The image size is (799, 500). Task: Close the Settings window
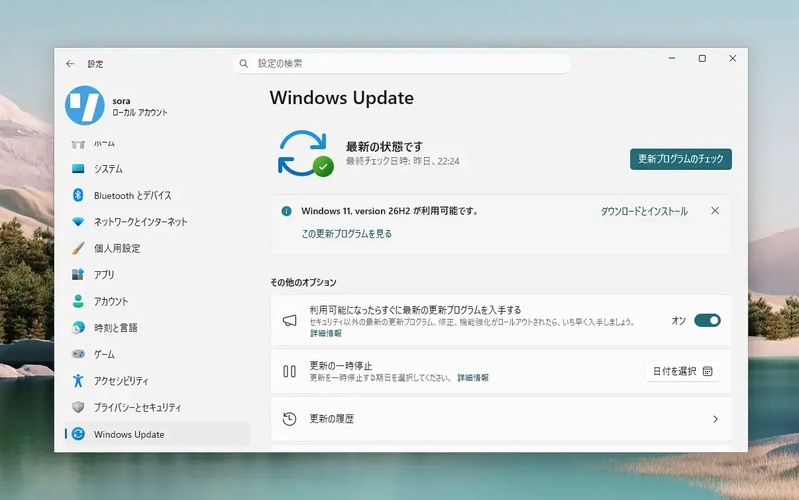click(732, 59)
